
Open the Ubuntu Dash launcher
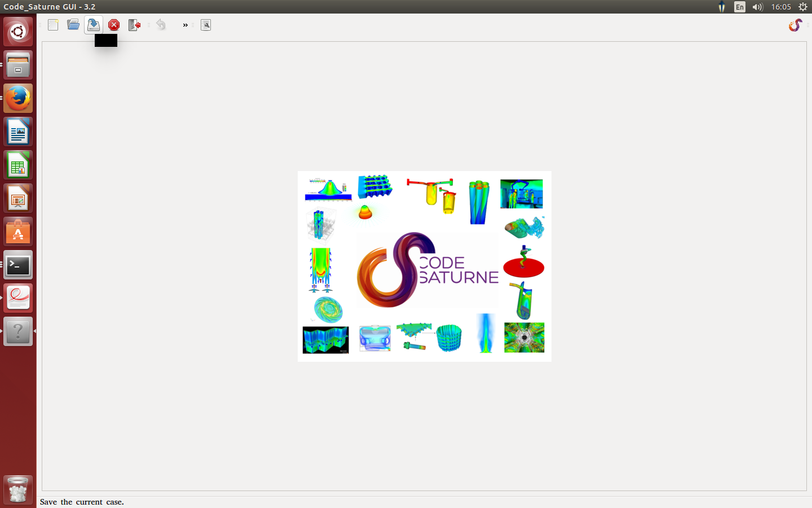tap(18, 32)
